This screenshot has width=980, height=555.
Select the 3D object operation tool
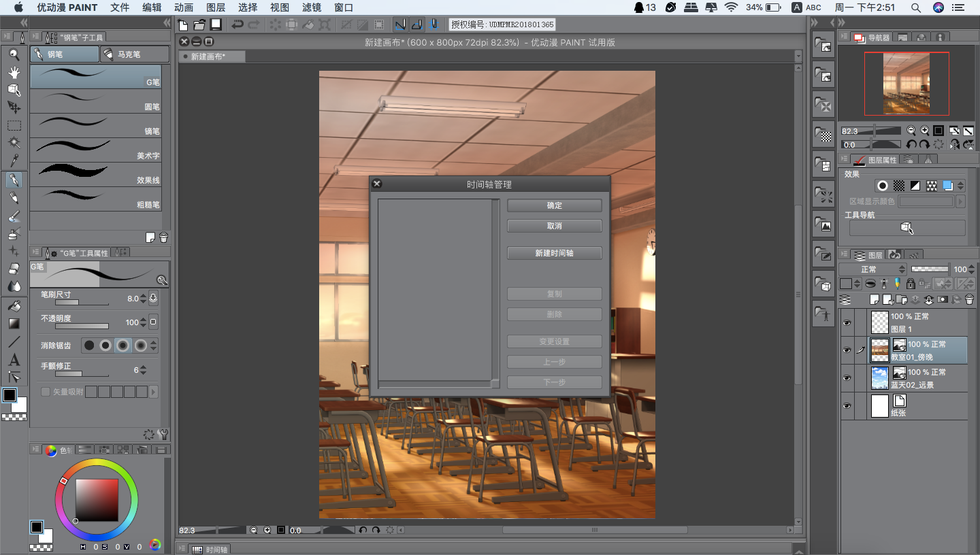click(14, 90)
